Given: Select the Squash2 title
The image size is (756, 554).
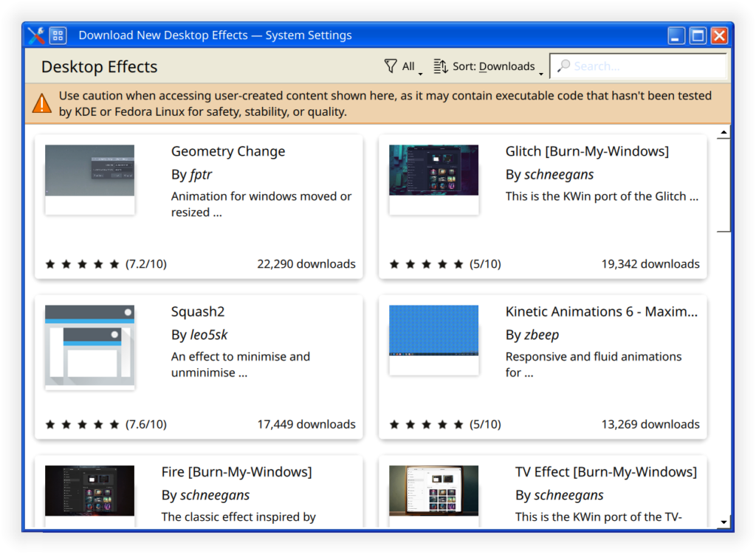Looking at the screenshot, I should pos(198,312).
